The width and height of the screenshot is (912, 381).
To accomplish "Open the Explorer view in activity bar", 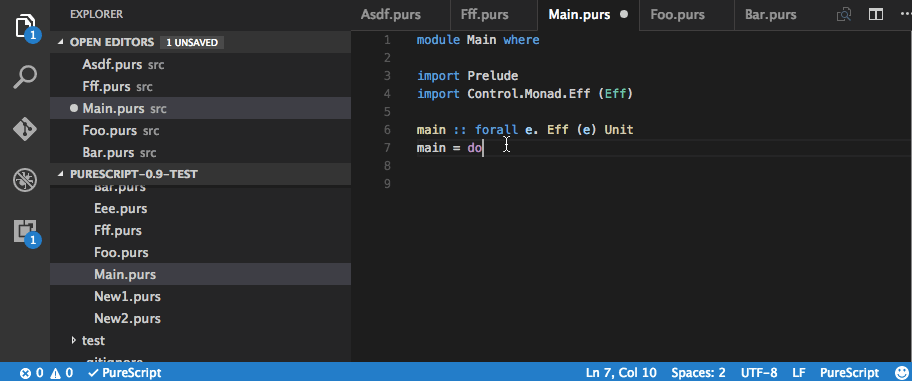I will click(x=25, y=27).
